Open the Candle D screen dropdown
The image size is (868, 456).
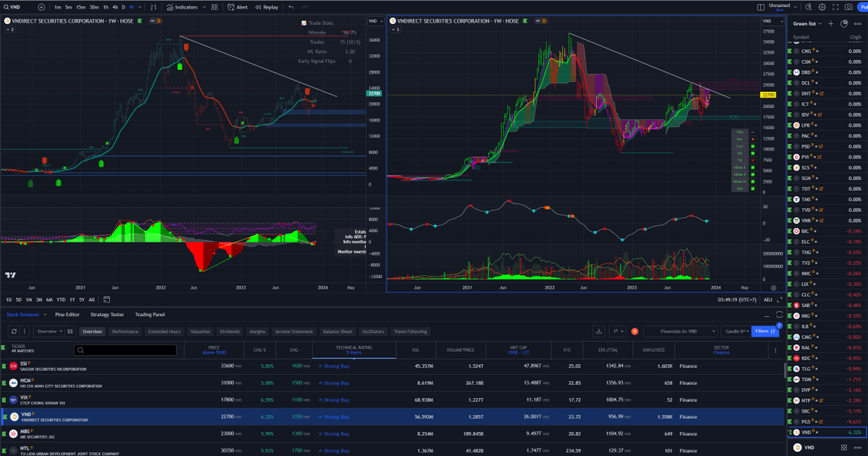tap(736, 332)
